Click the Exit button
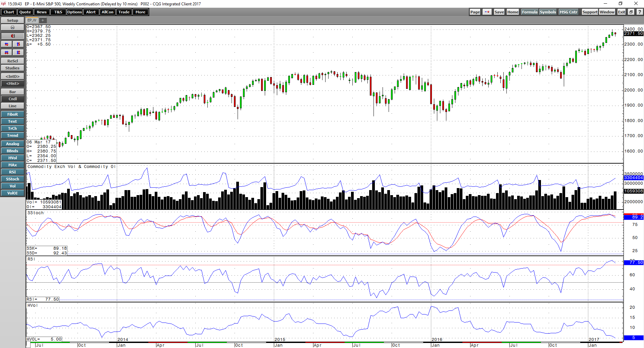The image size is (644, 348). tap(622, 12)
